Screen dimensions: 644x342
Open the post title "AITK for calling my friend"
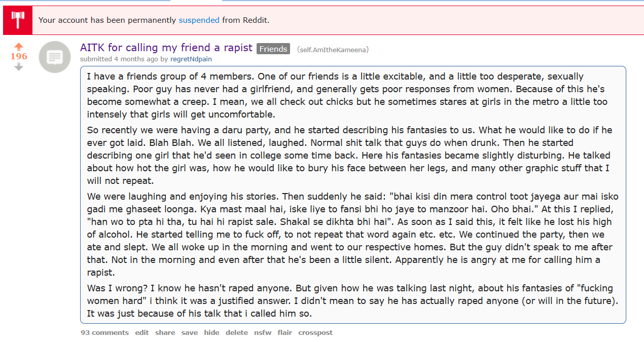point(166,48)
